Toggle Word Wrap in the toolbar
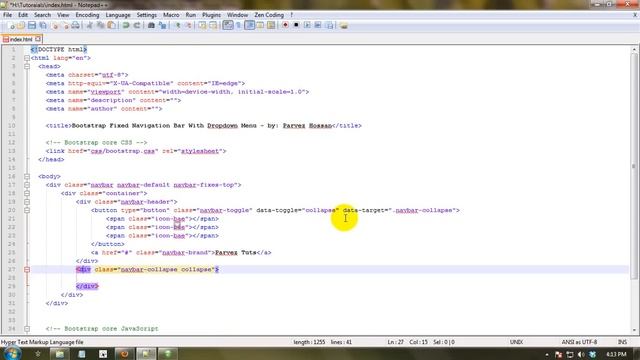The image size is (640, 360). pyautogui.click(x=228, y=25)
